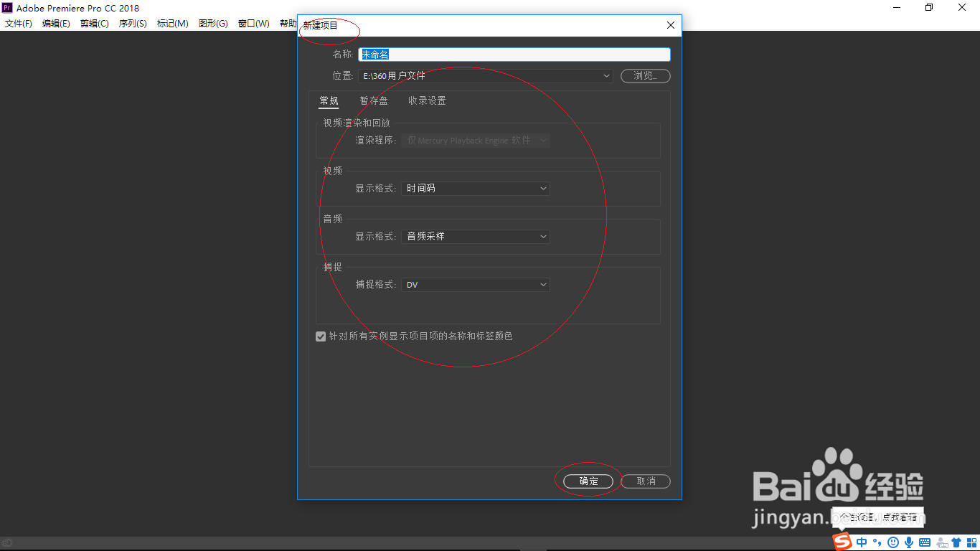Open the Sogou toolbox grid icon

click(972, 542)
